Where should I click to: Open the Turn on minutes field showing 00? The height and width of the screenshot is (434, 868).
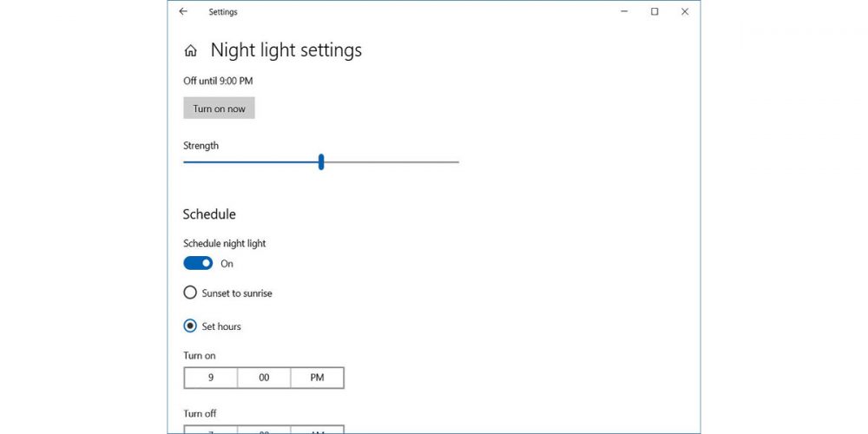pos(264,378)
